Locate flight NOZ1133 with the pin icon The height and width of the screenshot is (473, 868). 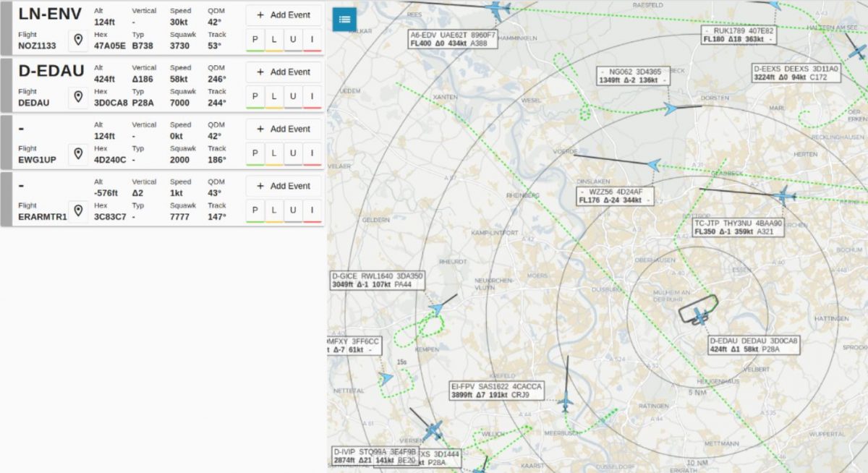78,41
